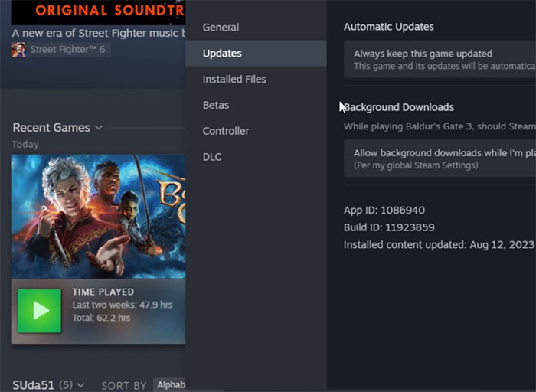Go to the Betas tab
Viewport: 536px width, 392px height.
pyautogui.click(x=216, y=106)
